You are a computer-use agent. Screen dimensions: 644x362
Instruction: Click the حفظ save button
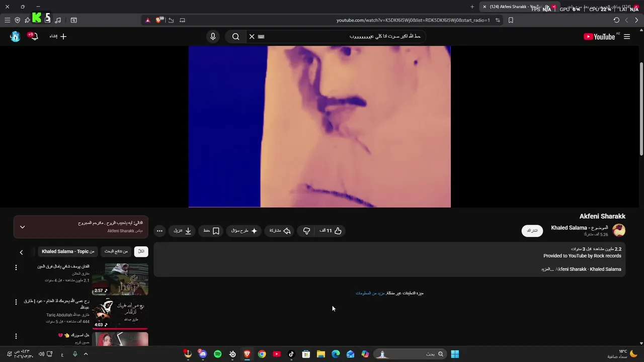pos(211,231)
